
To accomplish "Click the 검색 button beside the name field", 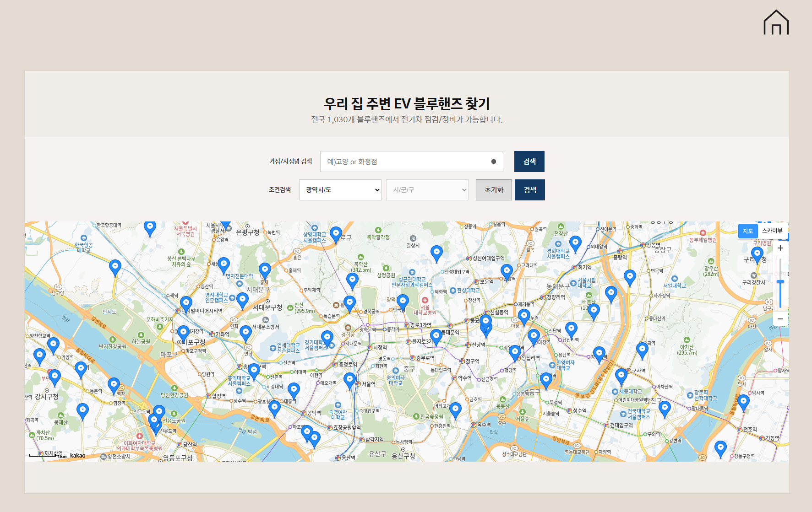I will coord(529,162).
